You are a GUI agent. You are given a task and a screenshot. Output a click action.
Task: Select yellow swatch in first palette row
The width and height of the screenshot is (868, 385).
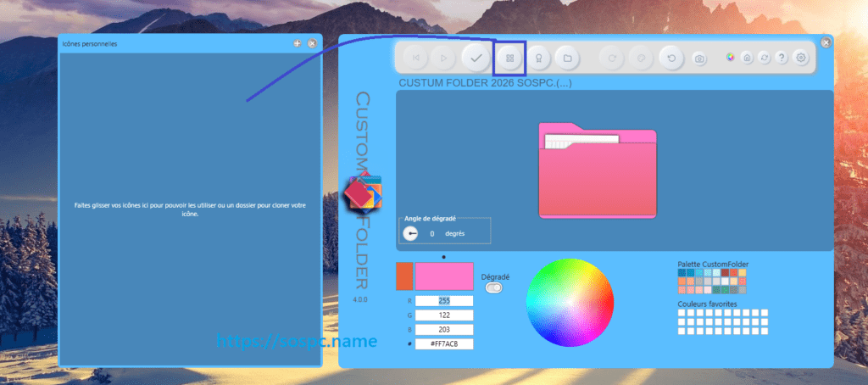click(743, 273)
